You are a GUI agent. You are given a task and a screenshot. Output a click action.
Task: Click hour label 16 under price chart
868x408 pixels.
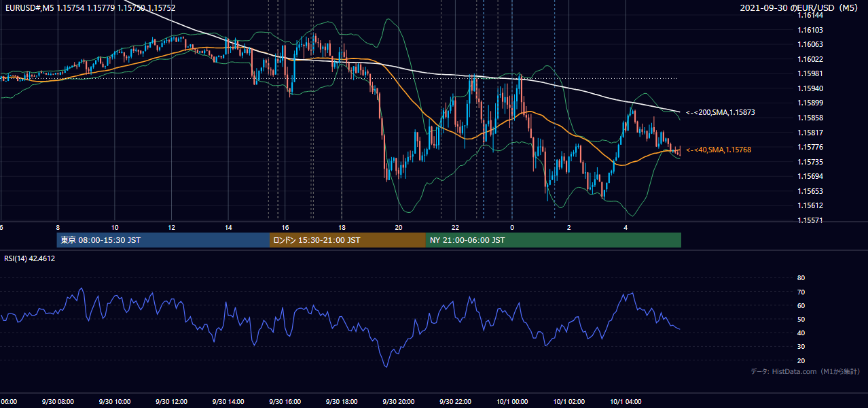click(285, 227)
